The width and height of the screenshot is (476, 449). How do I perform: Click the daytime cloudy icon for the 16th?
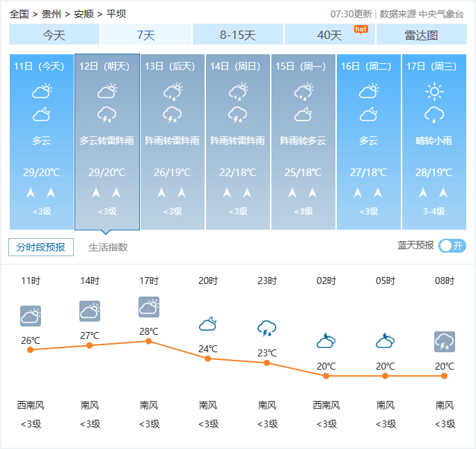coord(369,91)
